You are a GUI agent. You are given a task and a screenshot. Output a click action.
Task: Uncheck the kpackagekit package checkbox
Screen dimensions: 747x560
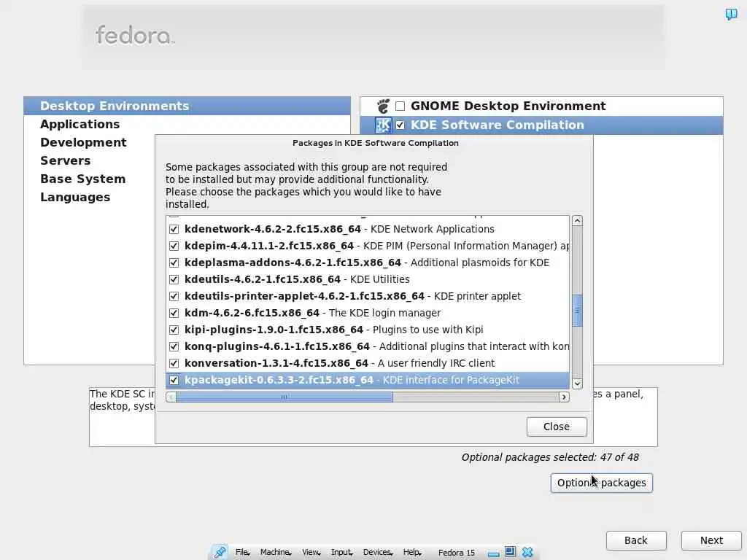point(174,380)
